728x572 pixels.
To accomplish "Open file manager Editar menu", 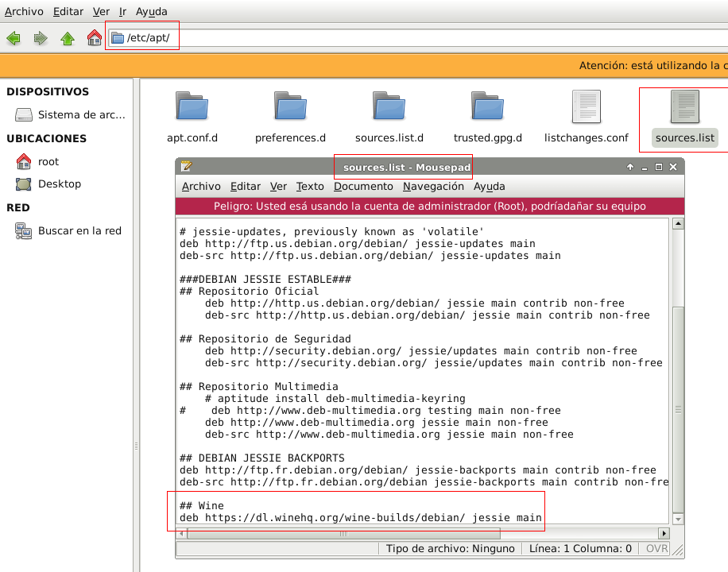I will tap(68, 12).
